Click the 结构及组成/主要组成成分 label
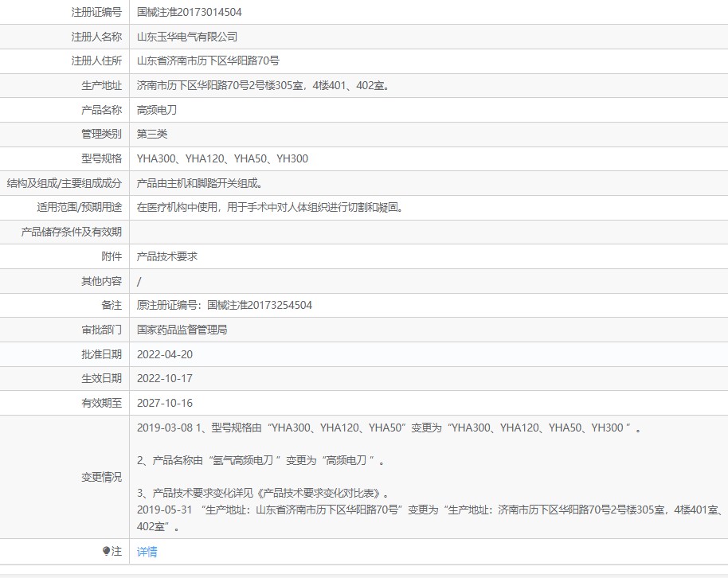This screenshot has width=728, height=578. [x=64, y=183]
